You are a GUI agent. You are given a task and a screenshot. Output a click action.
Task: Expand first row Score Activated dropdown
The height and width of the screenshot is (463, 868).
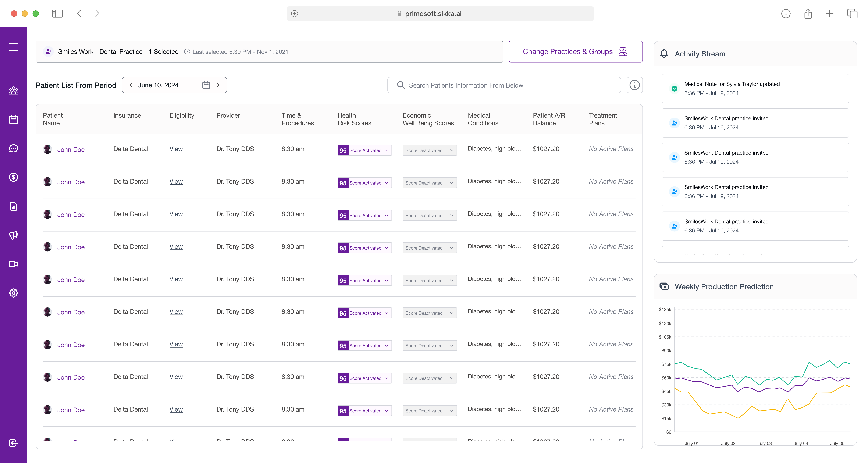pyautogui.click(x=386, y=150)
